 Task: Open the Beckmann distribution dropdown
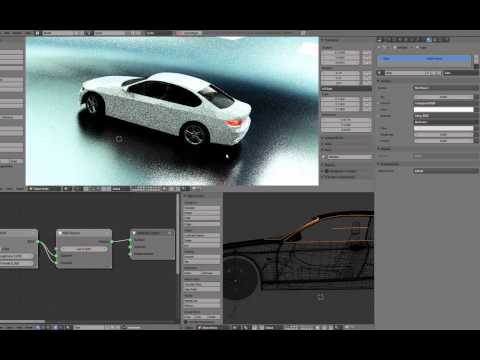point(445,122)
